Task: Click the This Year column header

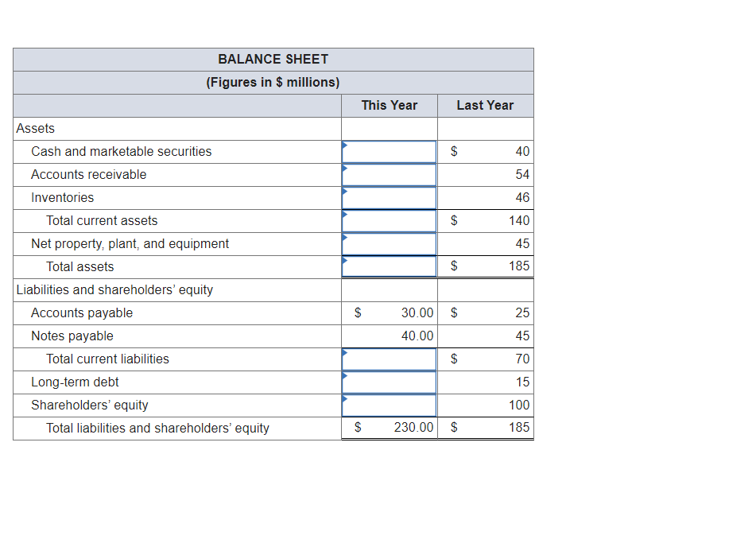Action: (389, 105)
